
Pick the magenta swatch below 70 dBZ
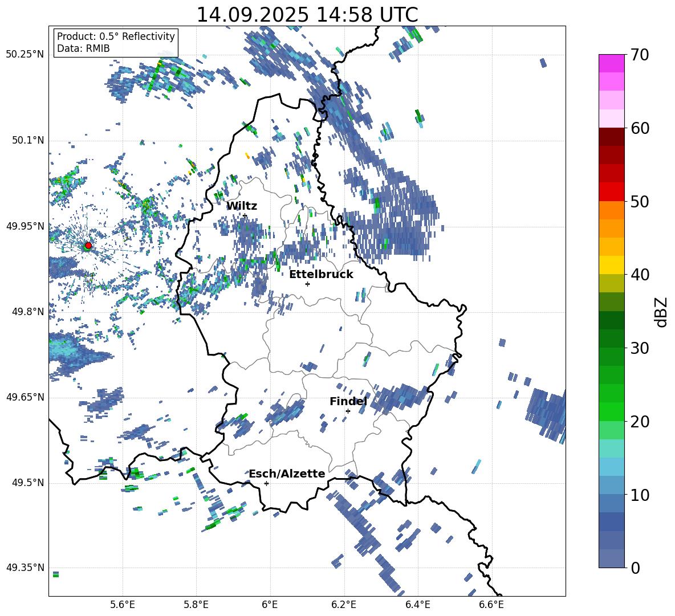pos(612,63)
